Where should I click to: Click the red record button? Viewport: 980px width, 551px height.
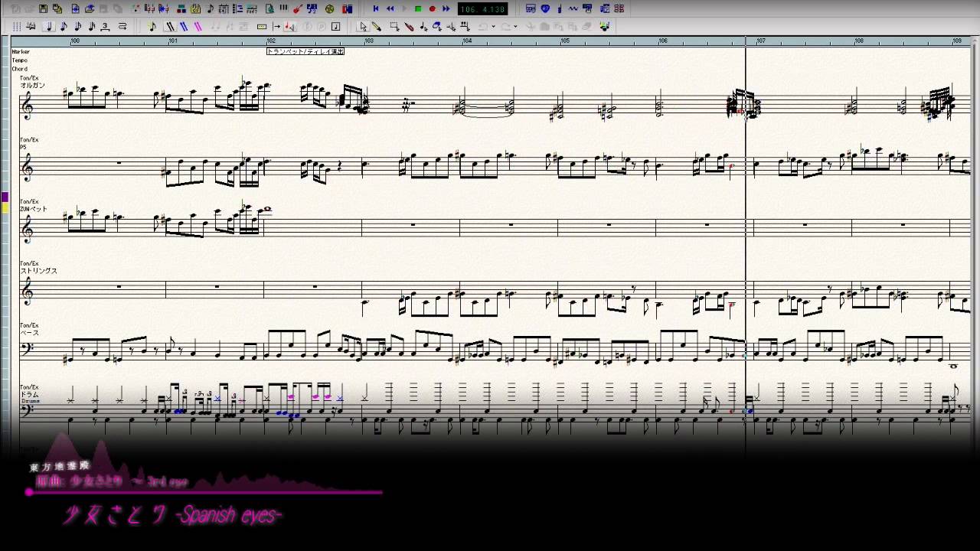click(x=432, y=9)
